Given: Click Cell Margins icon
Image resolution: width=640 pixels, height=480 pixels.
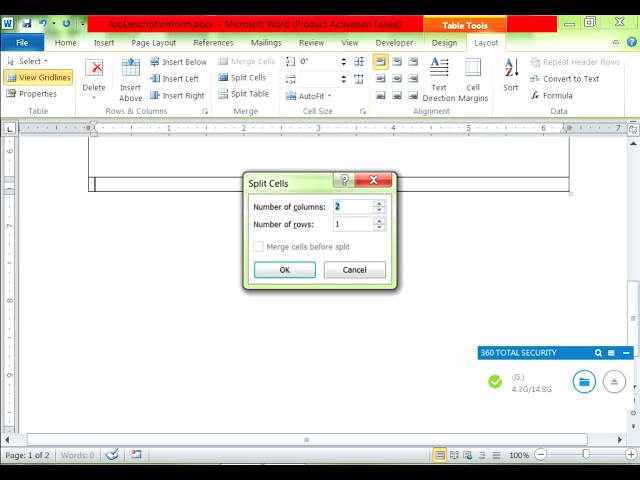Looking at the screenshot, I should coord(473,67).
